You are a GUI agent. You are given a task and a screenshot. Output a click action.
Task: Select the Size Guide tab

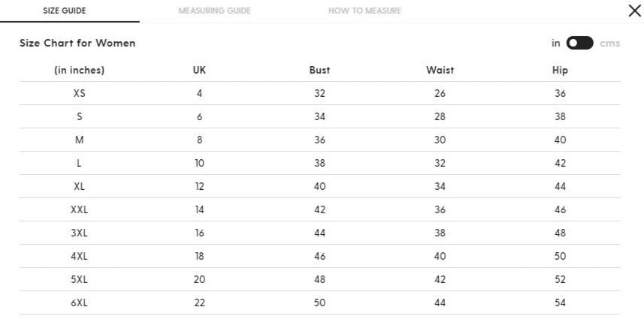click(x=65, y=11)
